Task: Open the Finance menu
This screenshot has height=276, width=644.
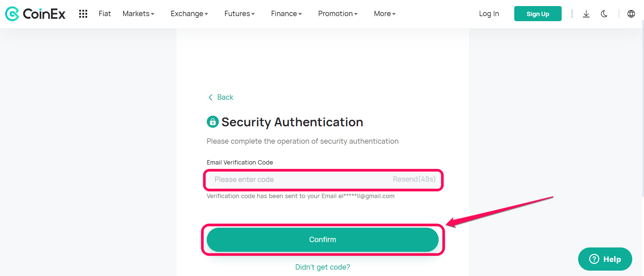Action: pyautogui.click(x=286, y=14)
